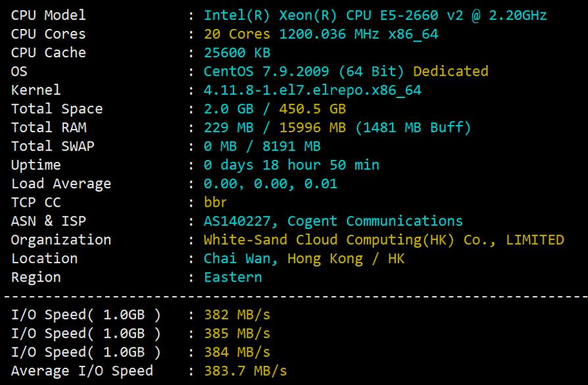Click the 'CPU Cache' label
The width and height of the screenshot is (588, 385).
49,53
